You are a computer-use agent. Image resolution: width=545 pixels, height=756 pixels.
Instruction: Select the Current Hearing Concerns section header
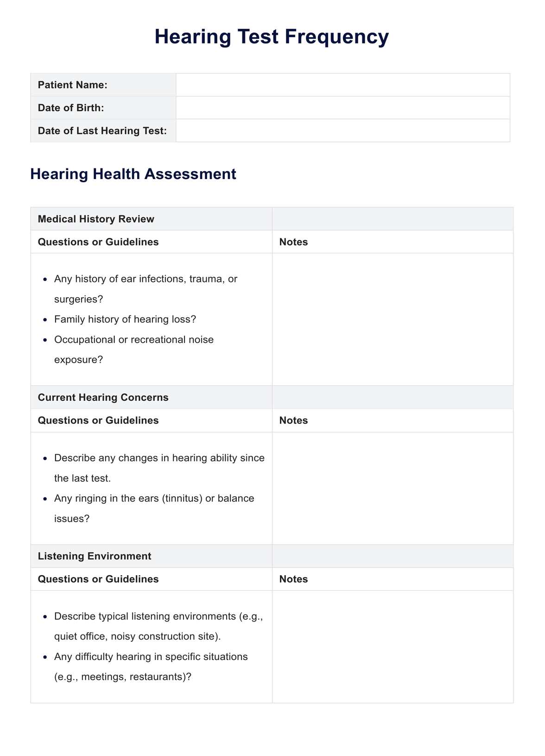103,397
